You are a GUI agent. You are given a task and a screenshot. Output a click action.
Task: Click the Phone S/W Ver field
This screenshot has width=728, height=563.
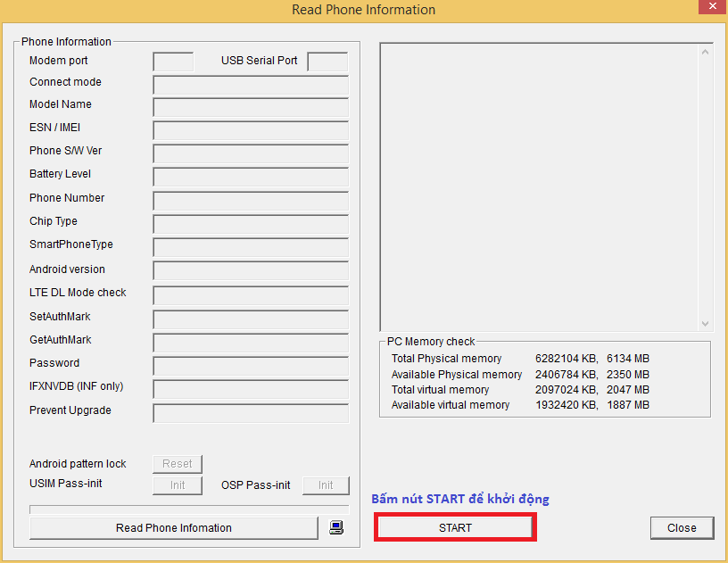[x=251, y=153]
